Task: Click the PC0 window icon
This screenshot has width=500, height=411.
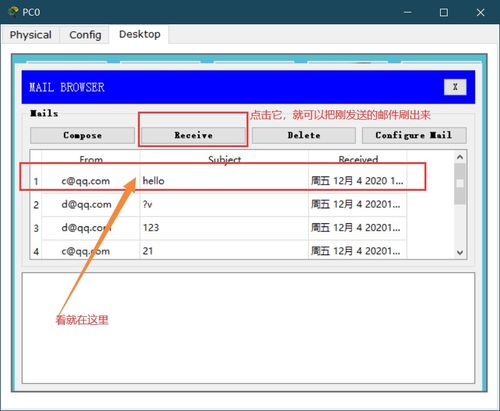Action: click(x=14, y=12)
